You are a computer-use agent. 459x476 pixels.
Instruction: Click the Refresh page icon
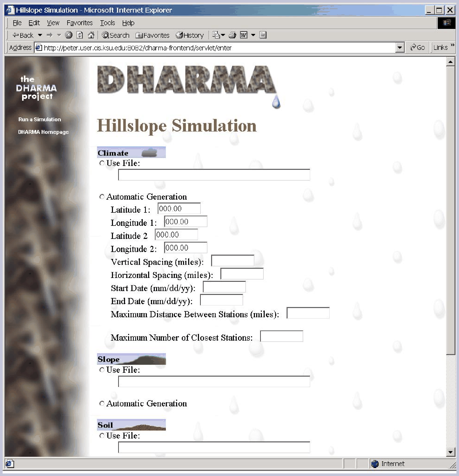80,35
